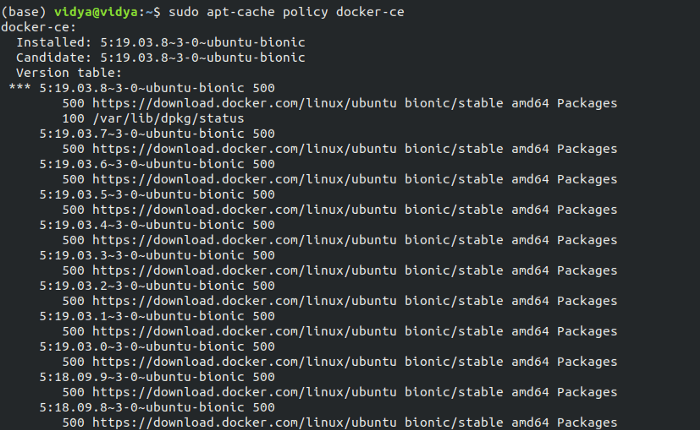Click the 5:19.03.0~3-0~ubuntu-bionic version entry
This screenshot has height=430, width=700.
click(x=142, y=346)
